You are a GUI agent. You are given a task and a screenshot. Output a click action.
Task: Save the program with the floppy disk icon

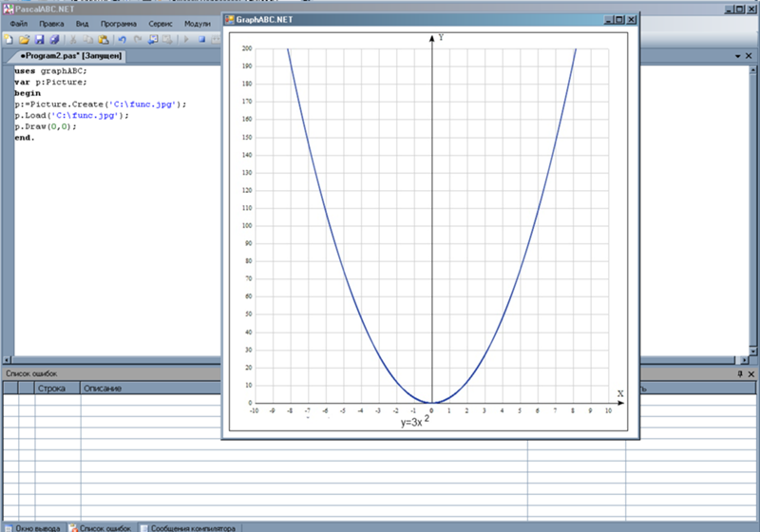tap(39, 40)
